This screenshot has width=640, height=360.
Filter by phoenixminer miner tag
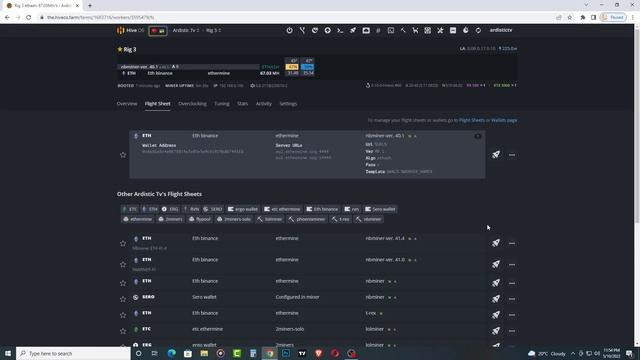point(307,219)
